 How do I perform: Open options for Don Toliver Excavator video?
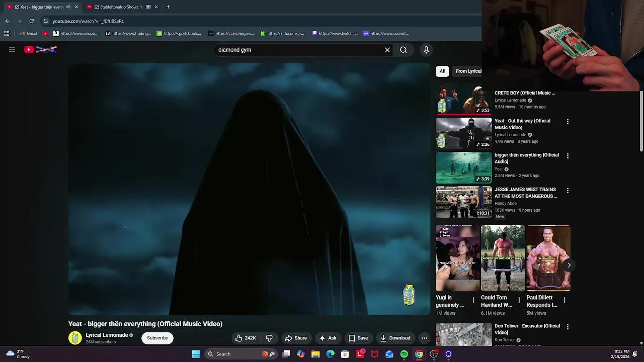pyautogui.click(x=568, y=327)
